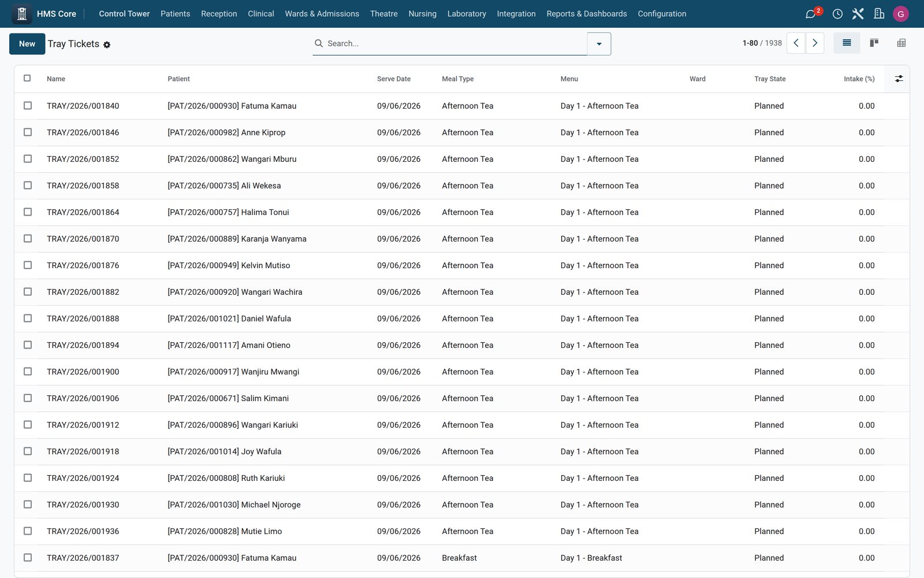Open TRAY/2026/001888 ticket

[x=83, y=318]
